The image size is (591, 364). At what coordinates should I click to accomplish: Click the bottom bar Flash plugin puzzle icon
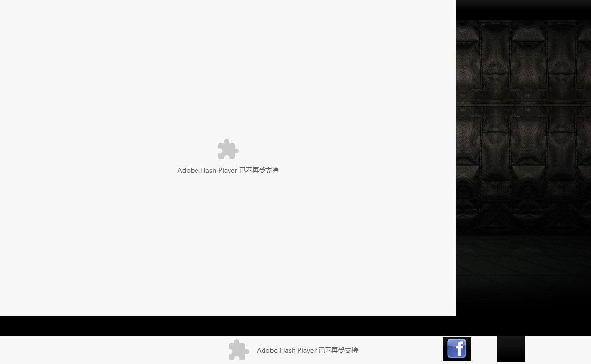coord(239,350)
